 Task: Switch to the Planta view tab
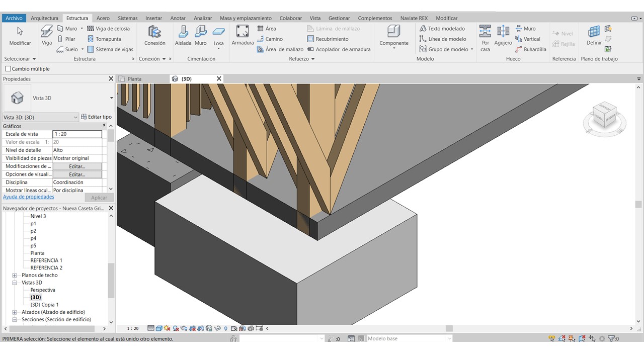[x=134, y=79]
